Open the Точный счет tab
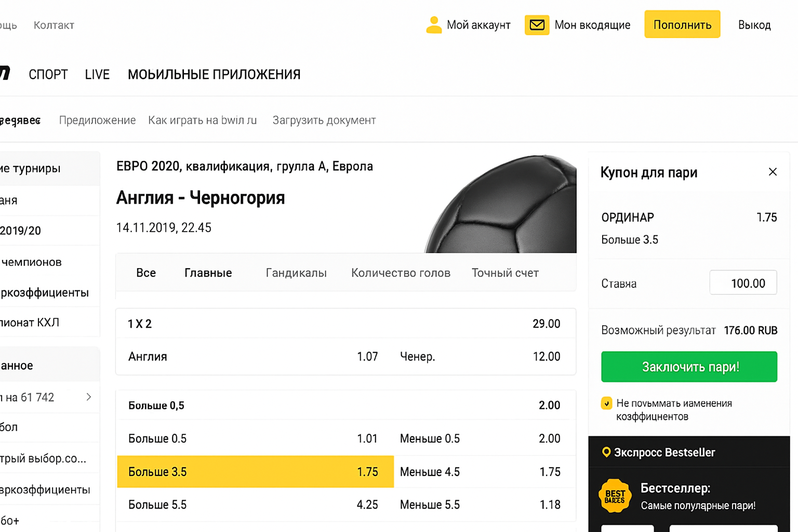 pos(504,273)
